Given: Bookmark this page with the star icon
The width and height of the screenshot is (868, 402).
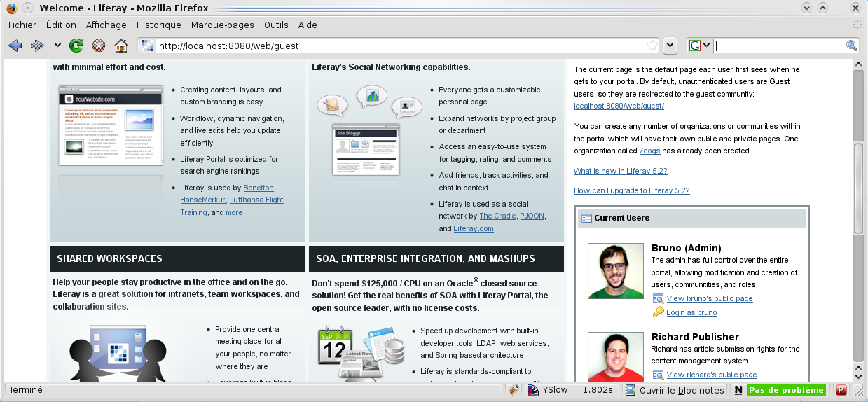Looking at the screenshot, I should click(652, 46).
